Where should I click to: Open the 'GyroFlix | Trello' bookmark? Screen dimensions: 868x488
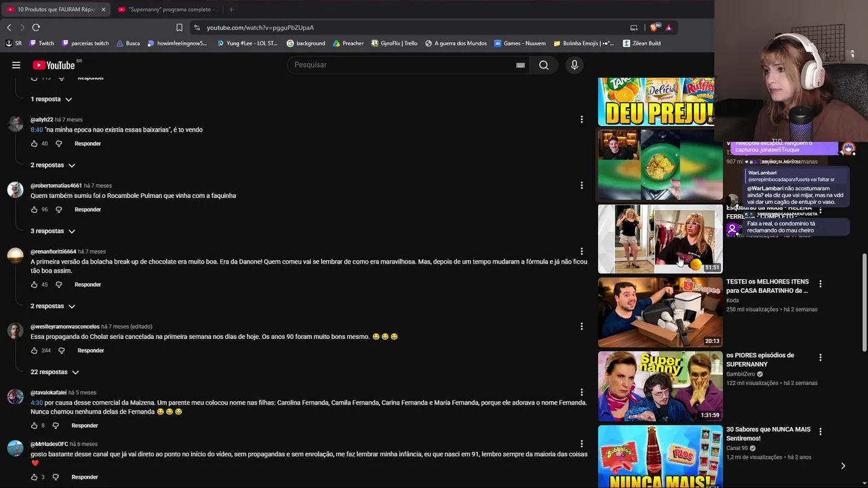394,43
